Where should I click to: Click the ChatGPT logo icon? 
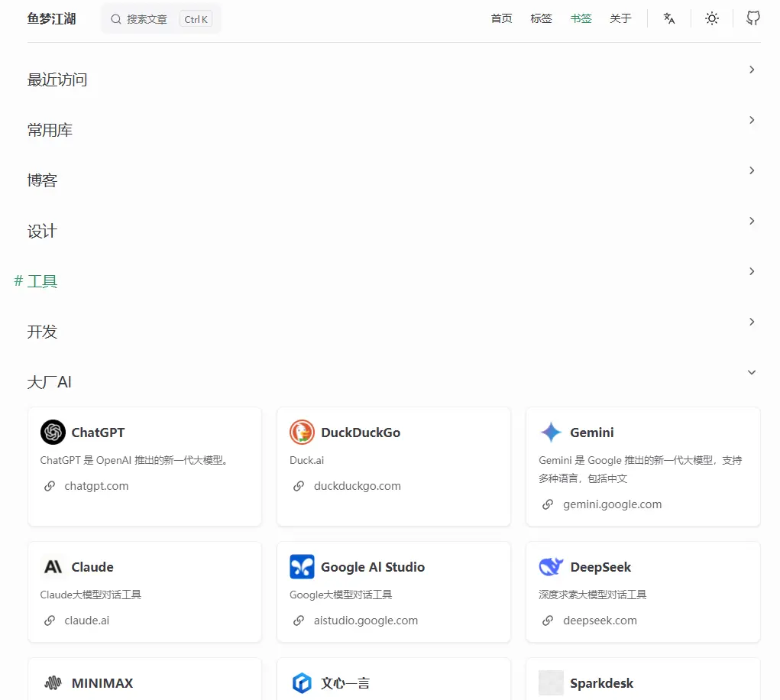(x=53, y=432)
